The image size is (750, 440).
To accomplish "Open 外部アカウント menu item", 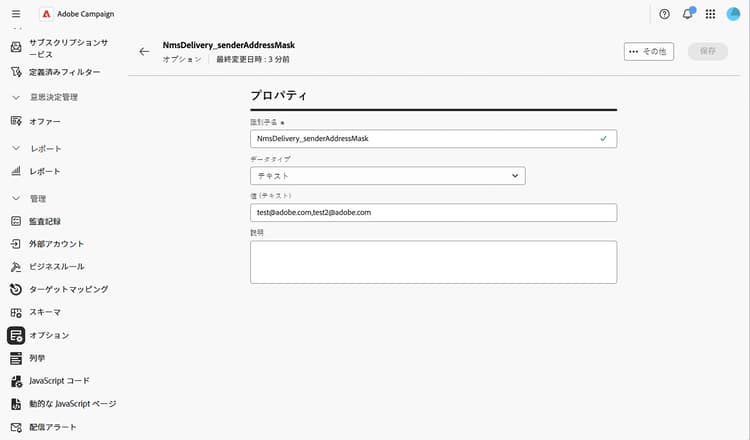I will coord(56,244).
